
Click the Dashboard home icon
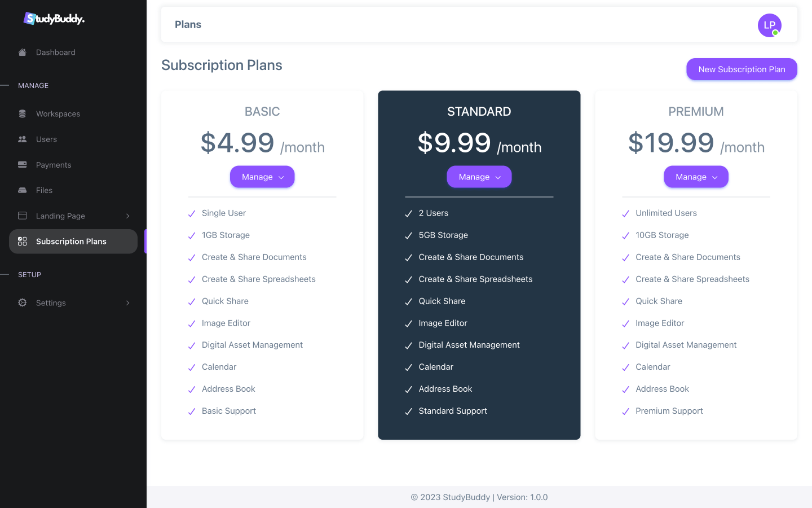(23, 52)
